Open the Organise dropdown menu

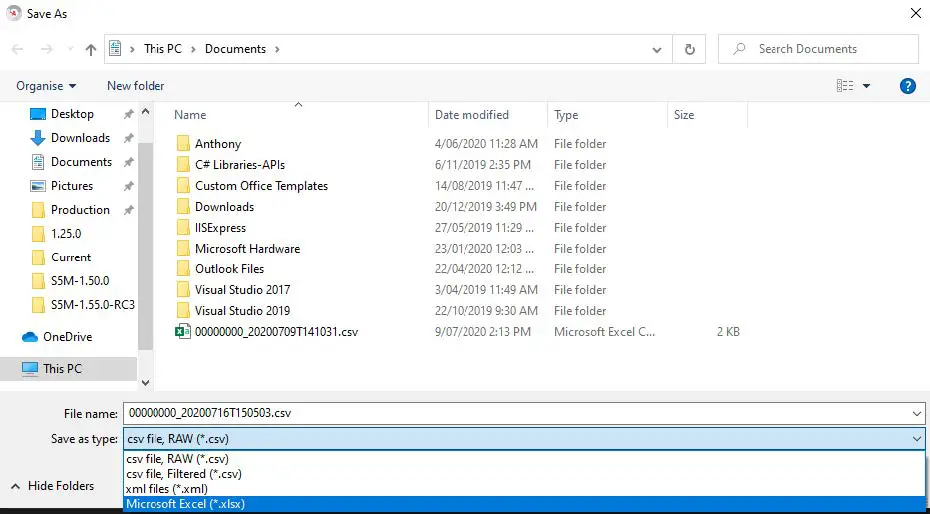click(x=46, y=86)
